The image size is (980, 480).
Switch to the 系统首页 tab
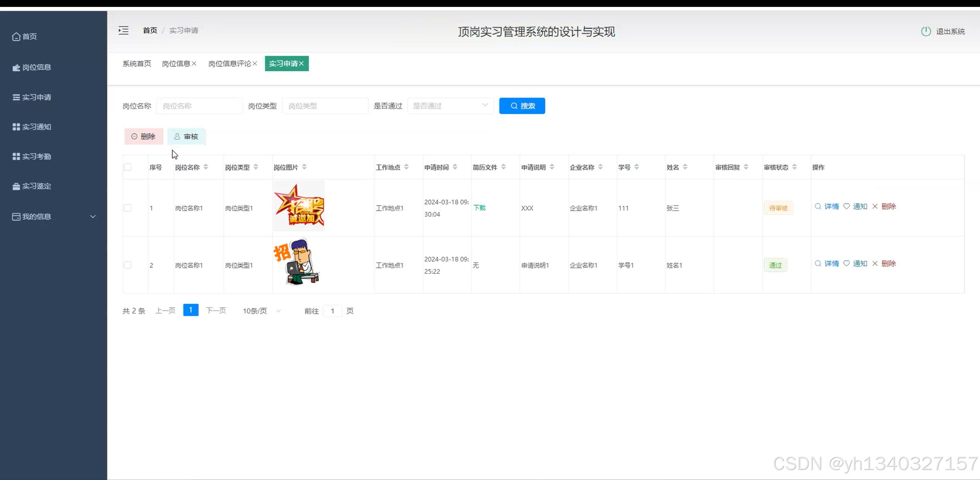point(137,63)
